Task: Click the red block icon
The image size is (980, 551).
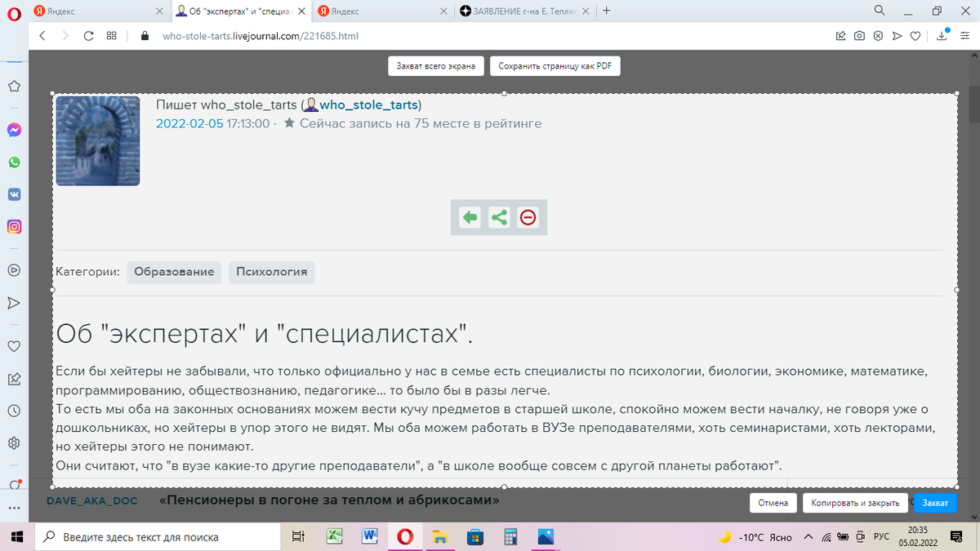Action: point(528,217)
